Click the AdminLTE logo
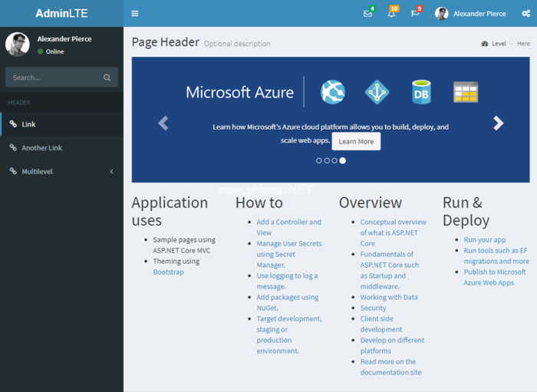The image size is (537, 392). (x=61, y=13)
